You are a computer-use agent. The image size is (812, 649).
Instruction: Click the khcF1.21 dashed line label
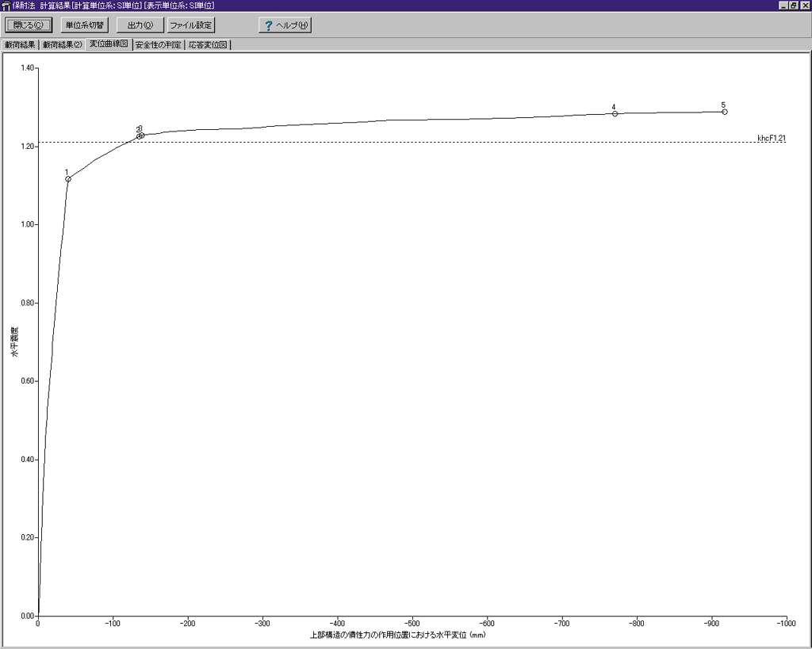tap(771, 139)
